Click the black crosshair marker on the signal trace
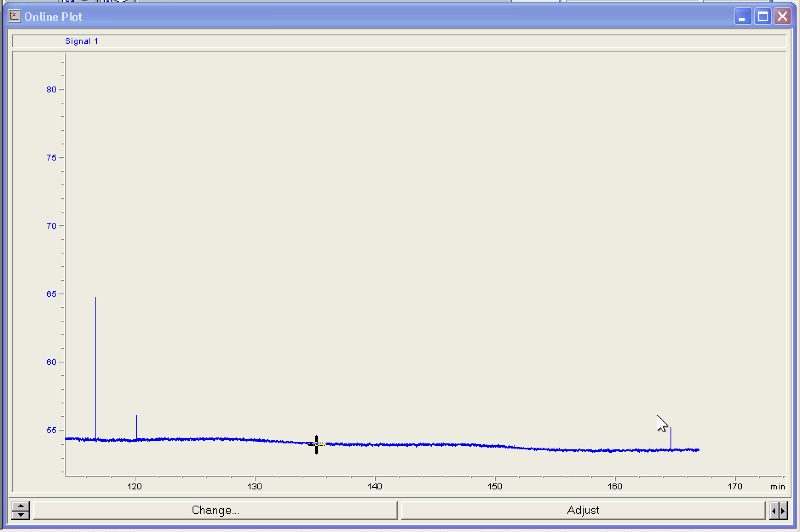 coord(317,444)
